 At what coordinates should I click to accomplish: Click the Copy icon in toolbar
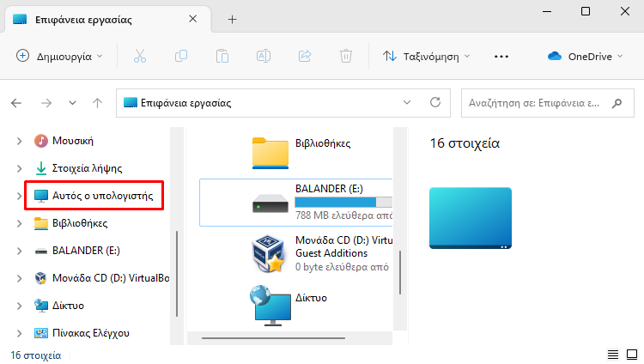pyautogui.click(x=181, y=56)
